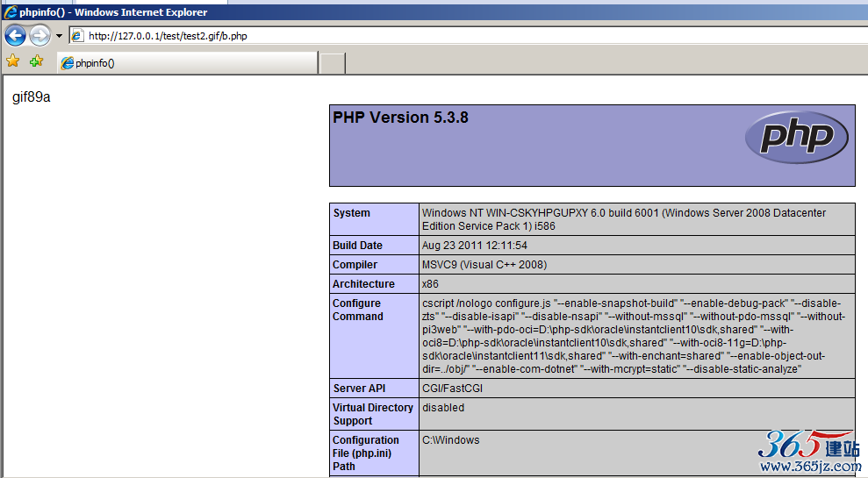Click the 'System' row label
Image resolution: width=868 pixels, height=478 pixels.
coord(352,213)
